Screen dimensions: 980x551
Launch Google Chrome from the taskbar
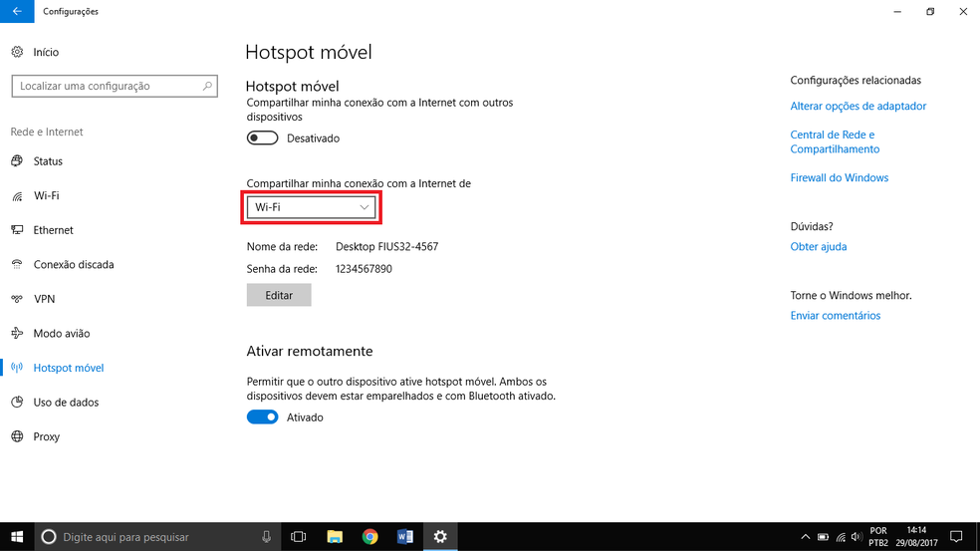[x=370, y=537]
